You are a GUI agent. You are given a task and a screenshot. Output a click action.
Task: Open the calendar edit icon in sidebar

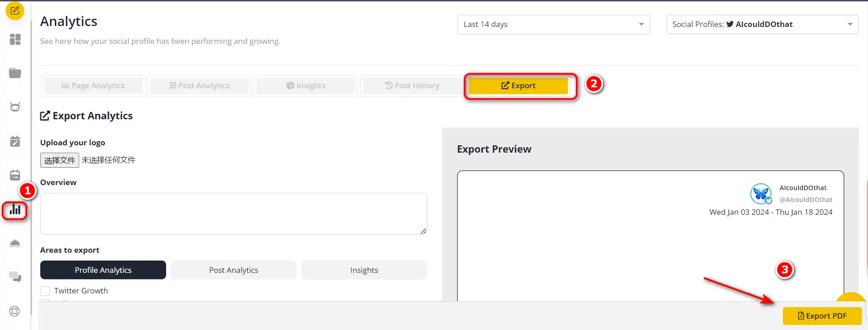coord(15,141)
